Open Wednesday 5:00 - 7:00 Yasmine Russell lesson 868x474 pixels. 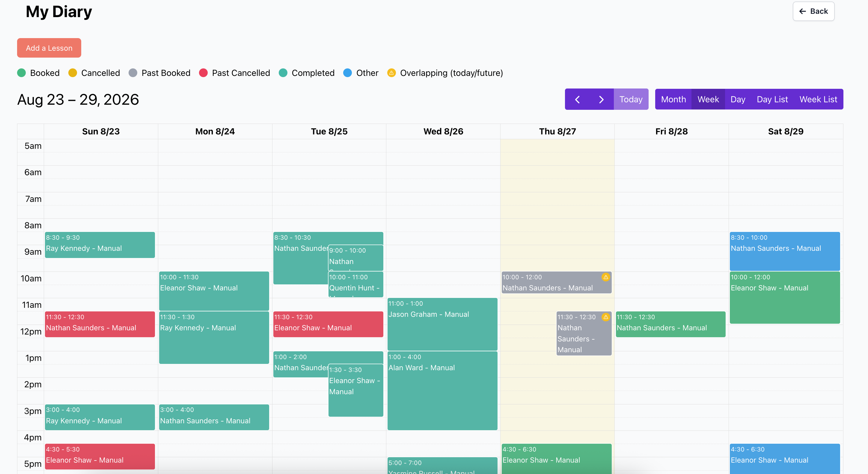[x=442, y=466]
